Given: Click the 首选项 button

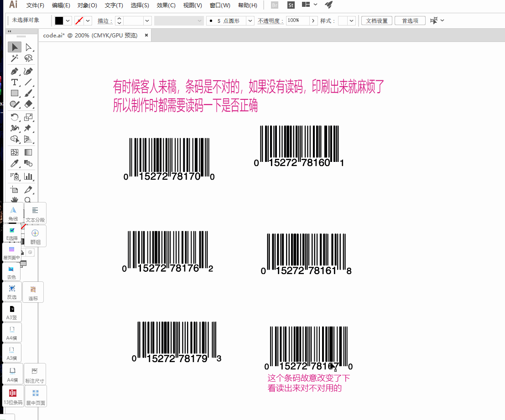Looking at the screenshot, I should 410,21.
